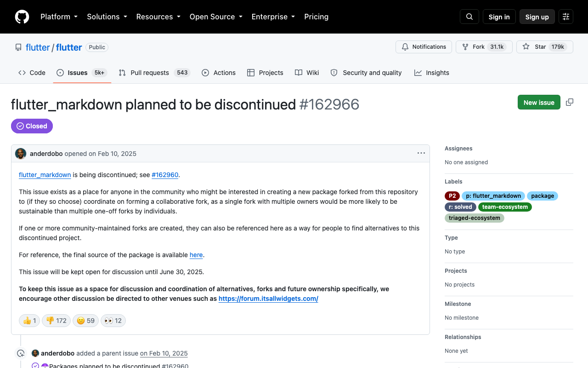The width and height of the screenshot is (588, 368).
Task: Click the P2 label
Action: (x=452, y=196)
